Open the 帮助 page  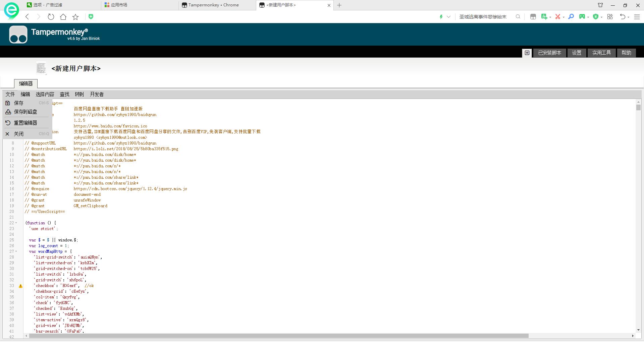click(x=626, y=53)
